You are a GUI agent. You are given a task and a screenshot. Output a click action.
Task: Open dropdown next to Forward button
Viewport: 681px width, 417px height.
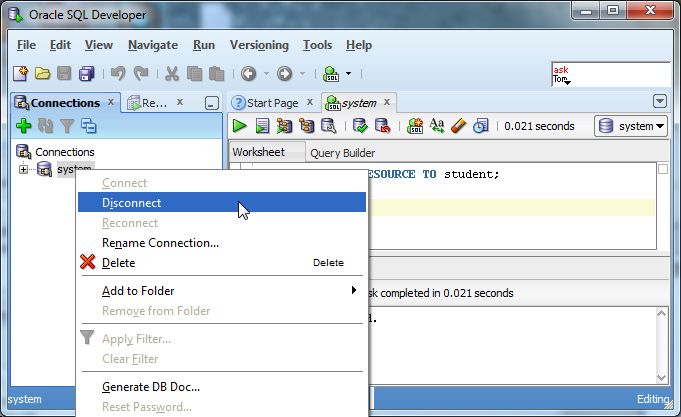[302, 74]
